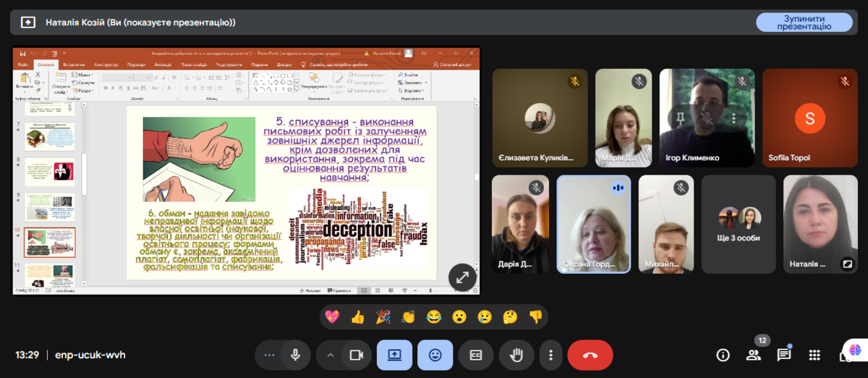Pin Ігор Клименко's video tile

click(680, 118)
